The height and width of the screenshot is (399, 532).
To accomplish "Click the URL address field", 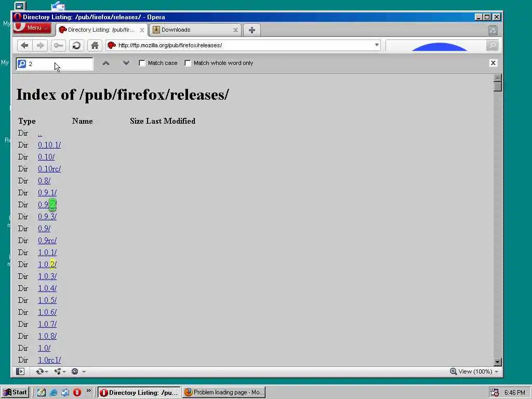I will tap(244, 45).
